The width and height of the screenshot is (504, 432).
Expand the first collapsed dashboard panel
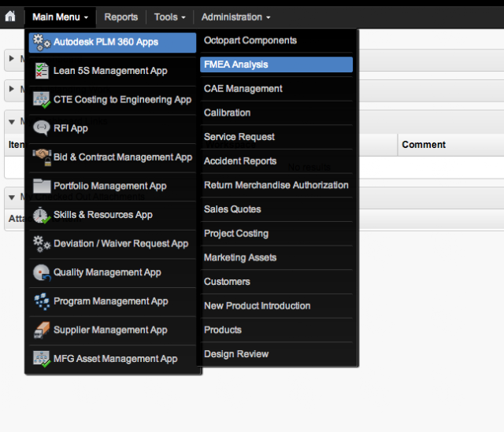coord(12,58)
